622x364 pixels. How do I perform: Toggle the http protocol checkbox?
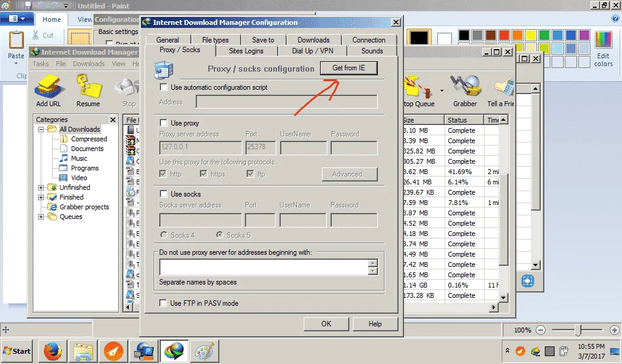coord(163,174)
